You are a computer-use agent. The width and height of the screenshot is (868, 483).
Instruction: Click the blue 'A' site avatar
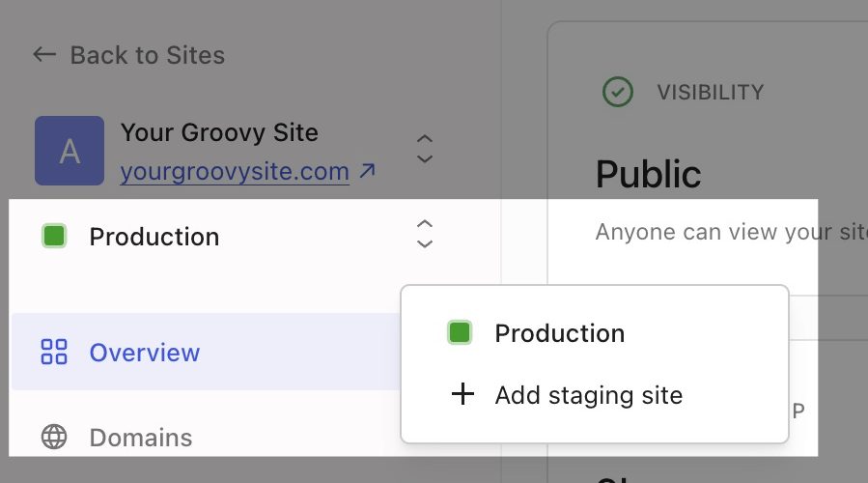(70, 151)
